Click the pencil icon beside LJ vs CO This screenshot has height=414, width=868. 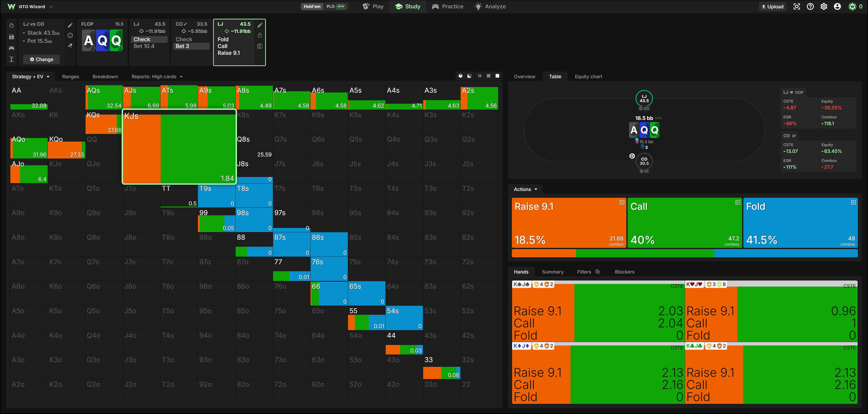pyautogui.click(x=70, y=25)
